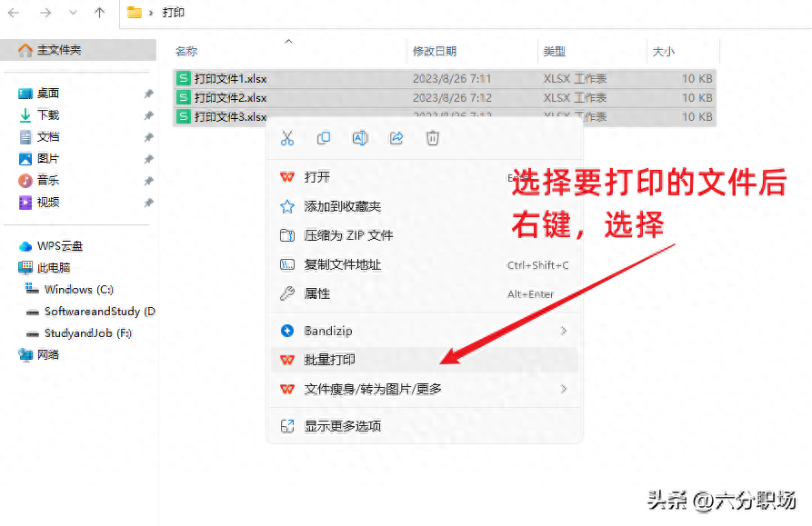812x526 pixels.
Task: Choose 批量打印 in the context menu
Action: click(424, 360)
